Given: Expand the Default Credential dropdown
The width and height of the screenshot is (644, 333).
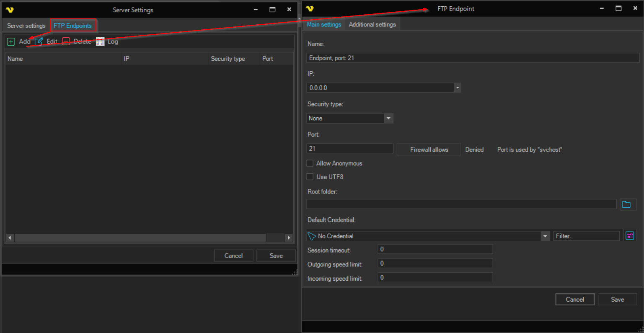Looking at the screenshot, I should [x=545, y=236].
